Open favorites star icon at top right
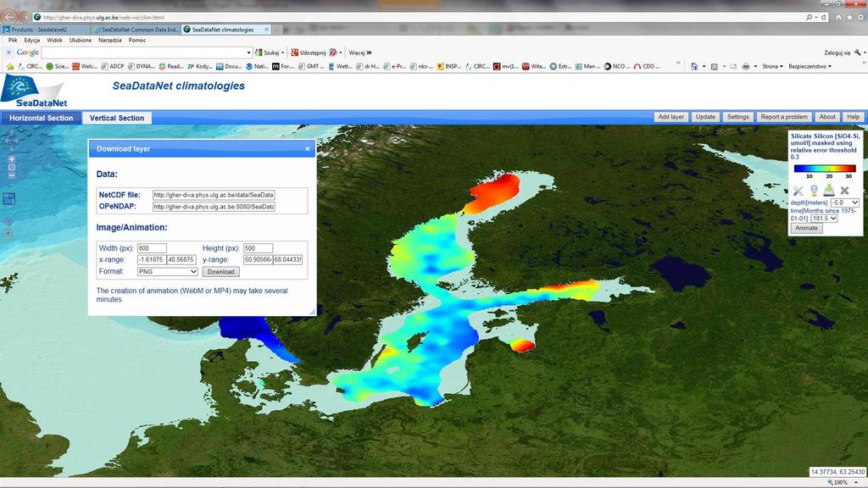Screen dimensions: 868x488 pos(849,18)
